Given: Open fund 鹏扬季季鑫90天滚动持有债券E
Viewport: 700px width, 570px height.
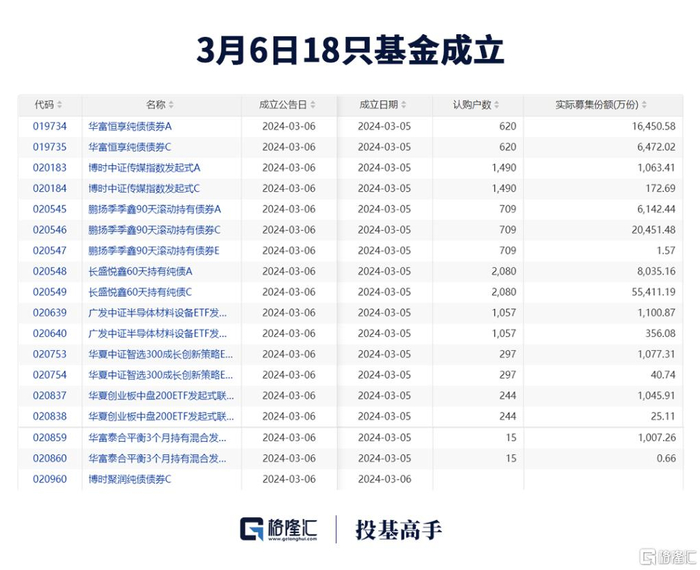Looking at the screenshot, I should 154,250.
